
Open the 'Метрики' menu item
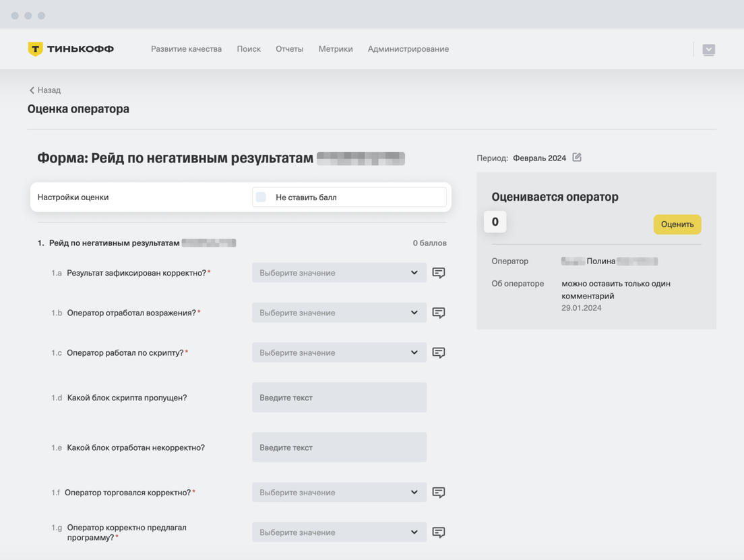(336, 49)
